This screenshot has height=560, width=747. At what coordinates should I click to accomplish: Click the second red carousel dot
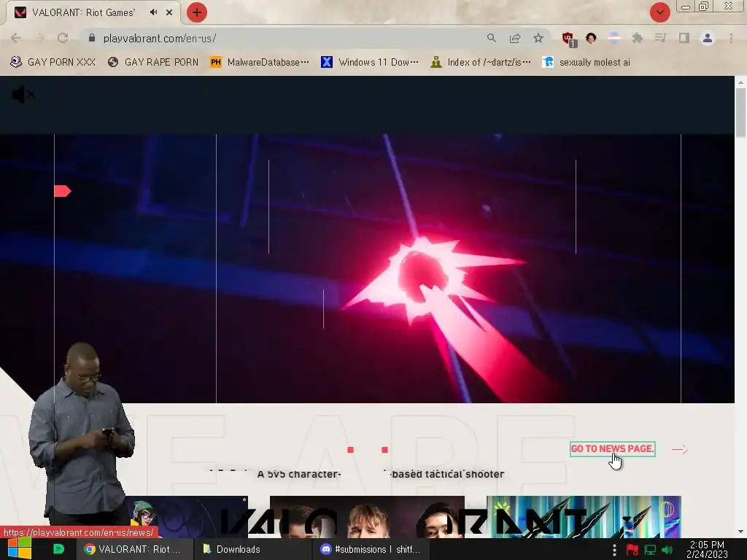tap(385, 449)
